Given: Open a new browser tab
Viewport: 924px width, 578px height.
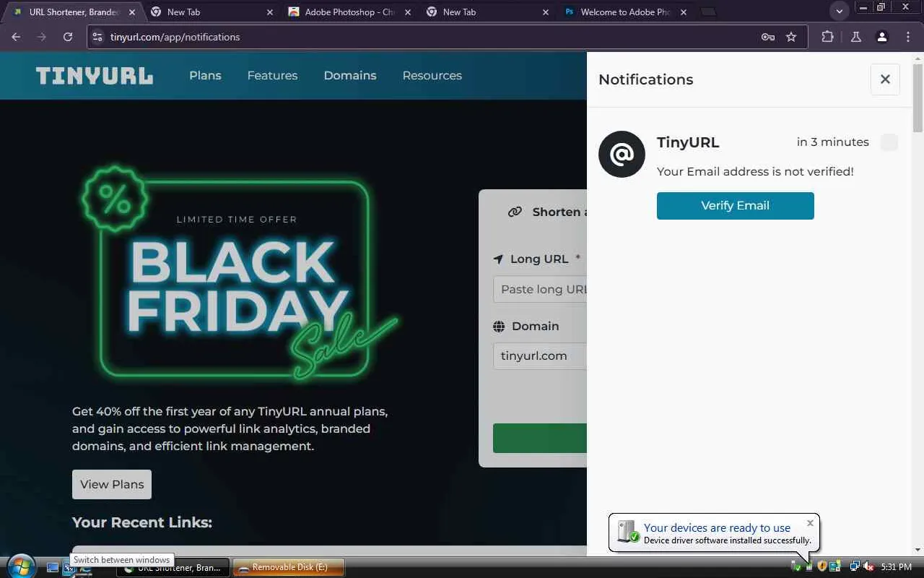Looking at the screenshot, I should click(709, 12).
